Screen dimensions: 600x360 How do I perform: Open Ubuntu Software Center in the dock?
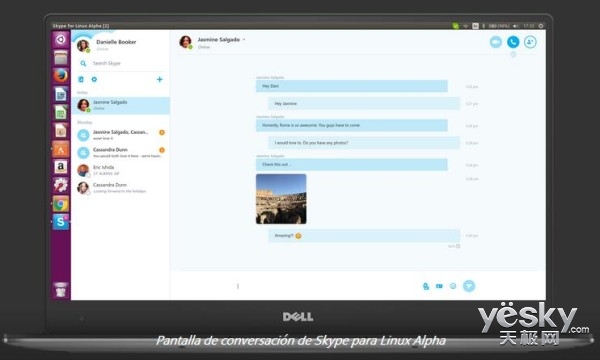[x=60, y=149]
